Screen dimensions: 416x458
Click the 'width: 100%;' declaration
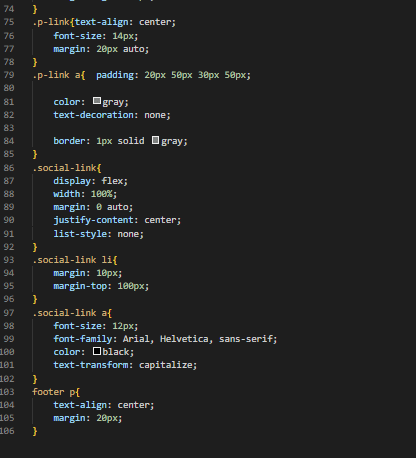[x=85, y=194]
